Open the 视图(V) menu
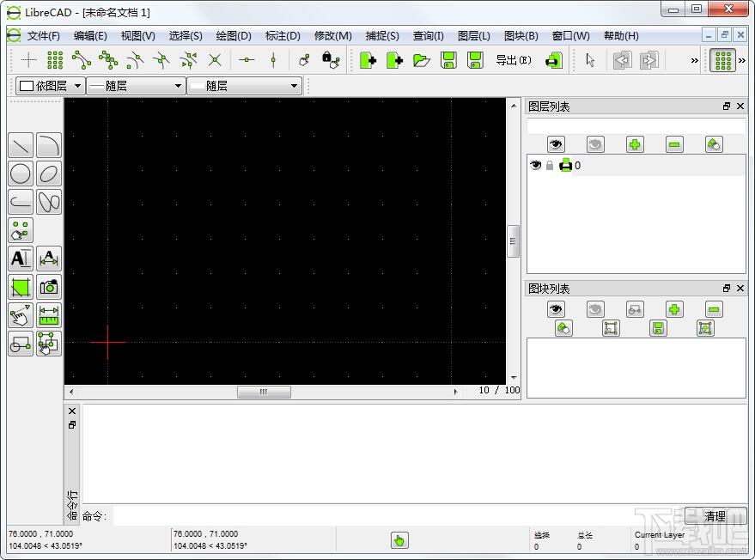Viewport: 755px width, 560px height. 137,35
